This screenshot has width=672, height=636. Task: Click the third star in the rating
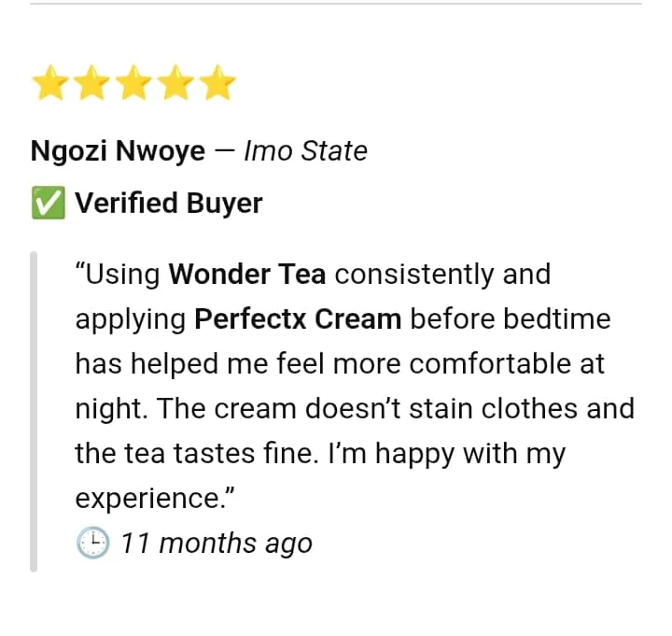click(x=134, y=83)
